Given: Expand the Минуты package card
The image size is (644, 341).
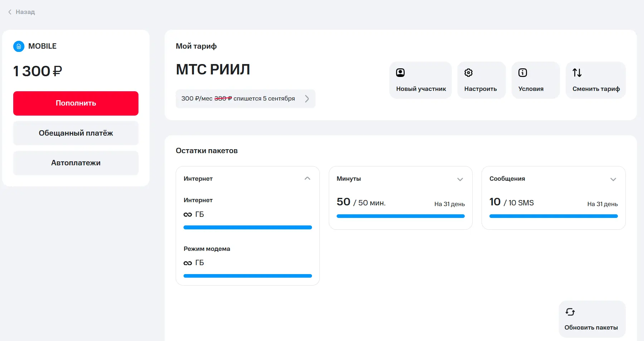Looking at the screenshot, I should tap(460, 179).
